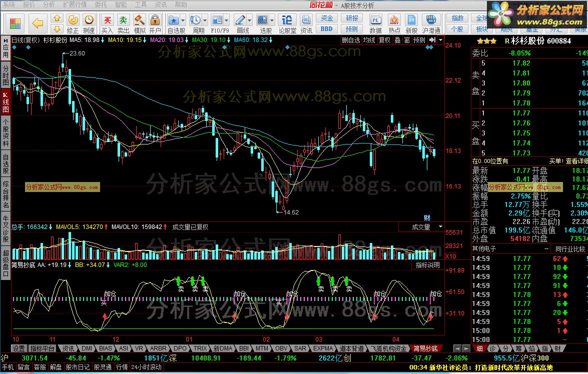Select the EXPMA indicator tab

point(323,348)
